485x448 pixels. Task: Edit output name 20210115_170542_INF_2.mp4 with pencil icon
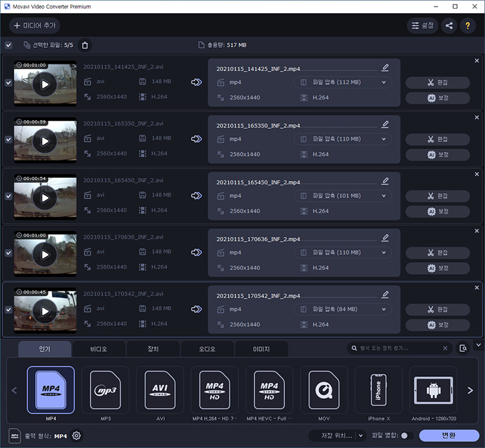point(385,295)
